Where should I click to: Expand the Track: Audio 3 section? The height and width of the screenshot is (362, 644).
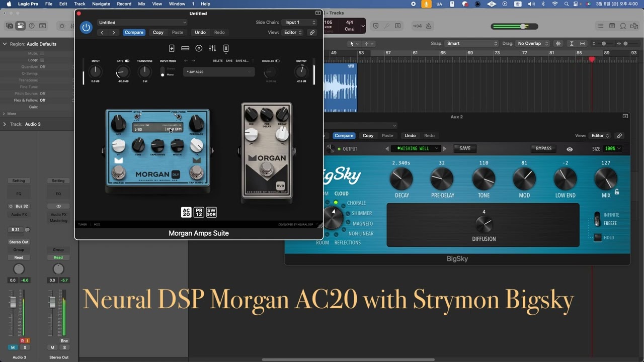point(5,124)
